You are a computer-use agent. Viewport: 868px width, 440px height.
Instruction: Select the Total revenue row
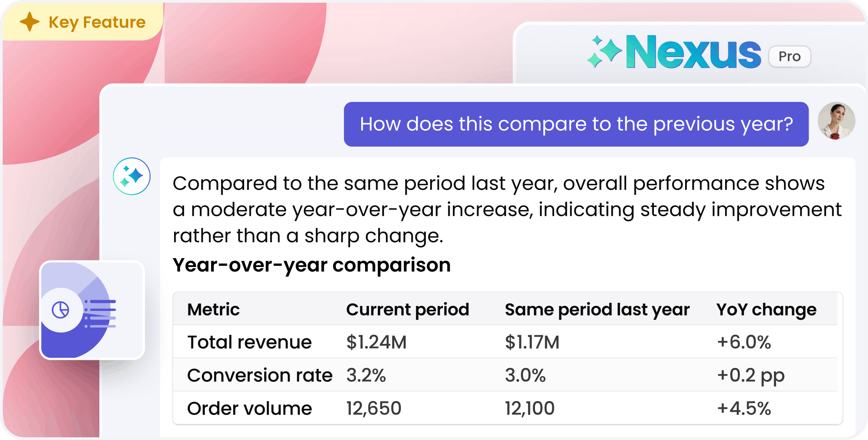pos(505,342)
